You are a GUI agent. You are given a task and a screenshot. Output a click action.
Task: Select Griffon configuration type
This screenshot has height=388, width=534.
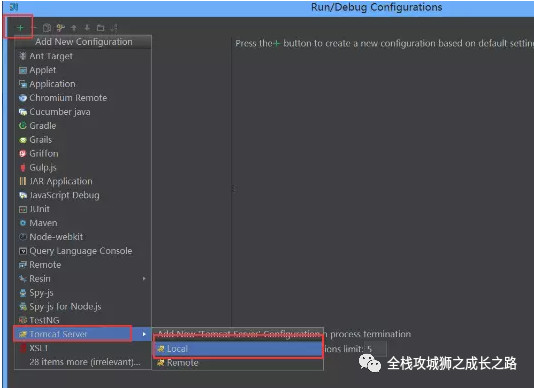[x=83, y=154]
